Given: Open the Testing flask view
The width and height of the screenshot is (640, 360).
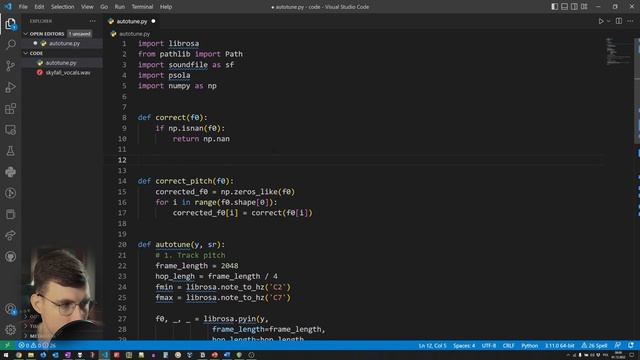Looking at the screenshot, I should point(11,151).
